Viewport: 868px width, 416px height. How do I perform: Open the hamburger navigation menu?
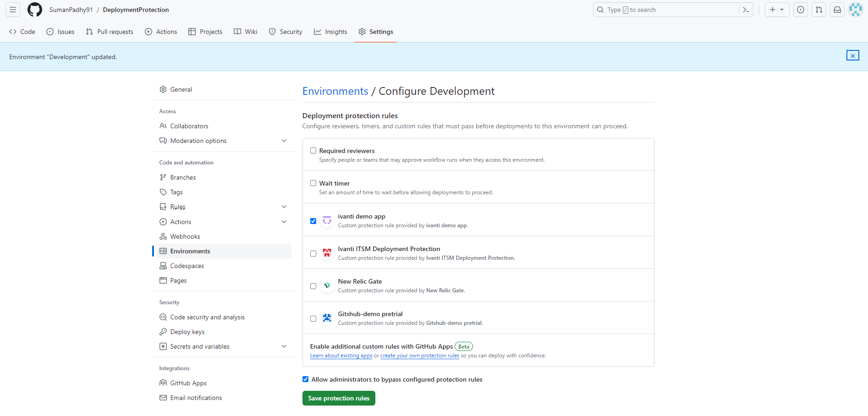click(x=13, y=10)
